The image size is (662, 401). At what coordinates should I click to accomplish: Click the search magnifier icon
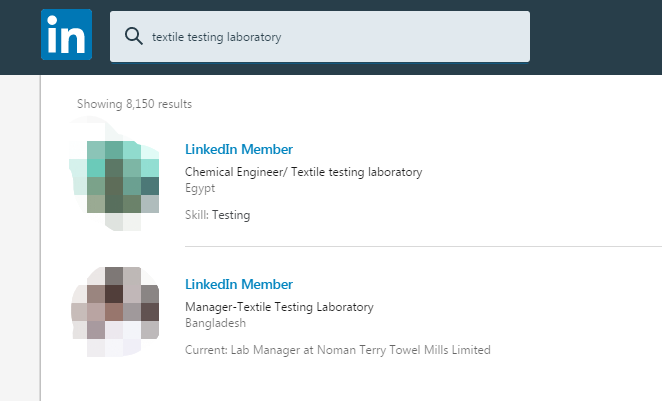coord(133,37)
